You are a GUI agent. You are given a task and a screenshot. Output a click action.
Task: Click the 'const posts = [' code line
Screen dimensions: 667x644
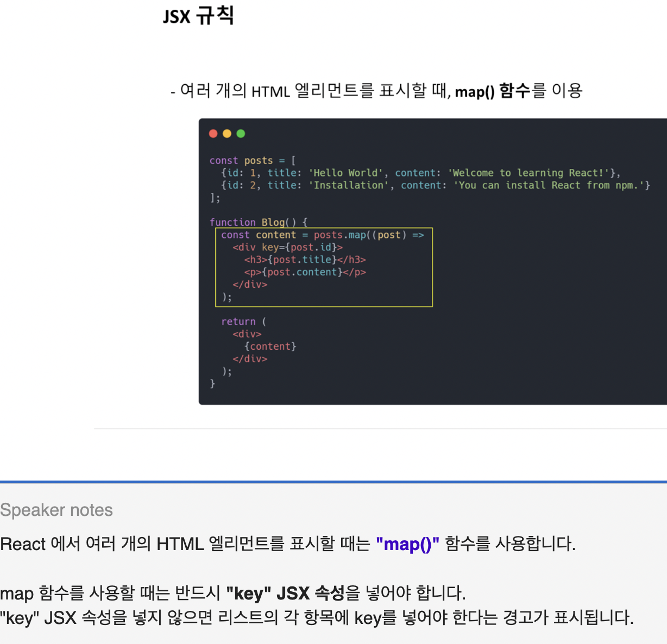tap(253, 161)
